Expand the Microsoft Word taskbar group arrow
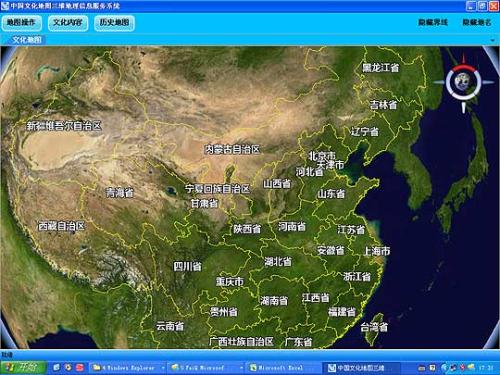Viewport: 500px width, 375px height. pyautogui.click(x=241, y=368)
